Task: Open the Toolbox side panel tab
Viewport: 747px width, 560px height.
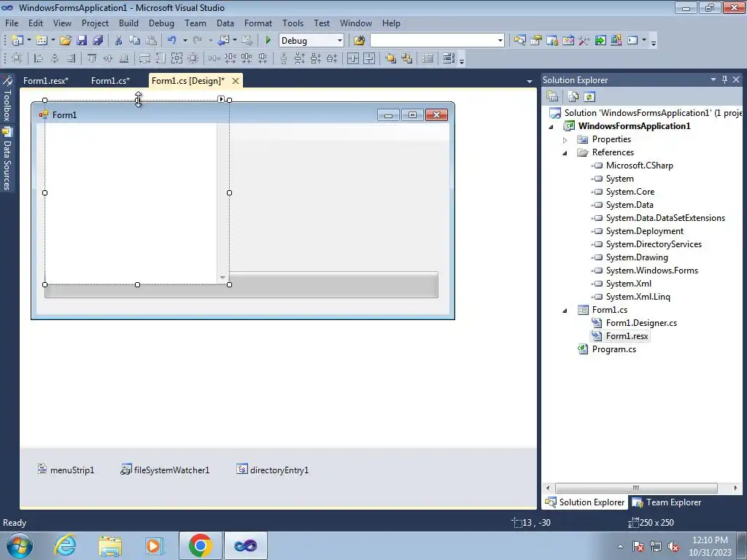Action: (x=7, y=98)
